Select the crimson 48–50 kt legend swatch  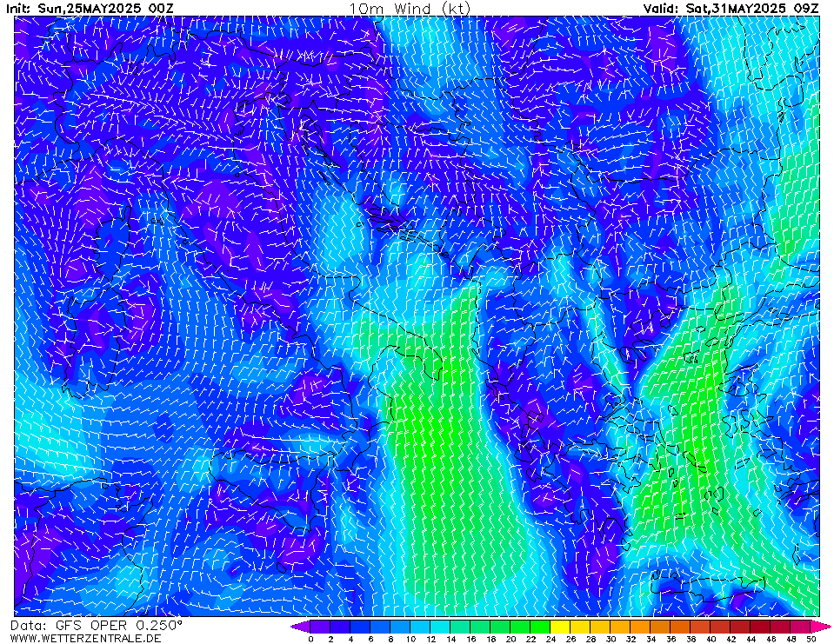click(801, 627)
